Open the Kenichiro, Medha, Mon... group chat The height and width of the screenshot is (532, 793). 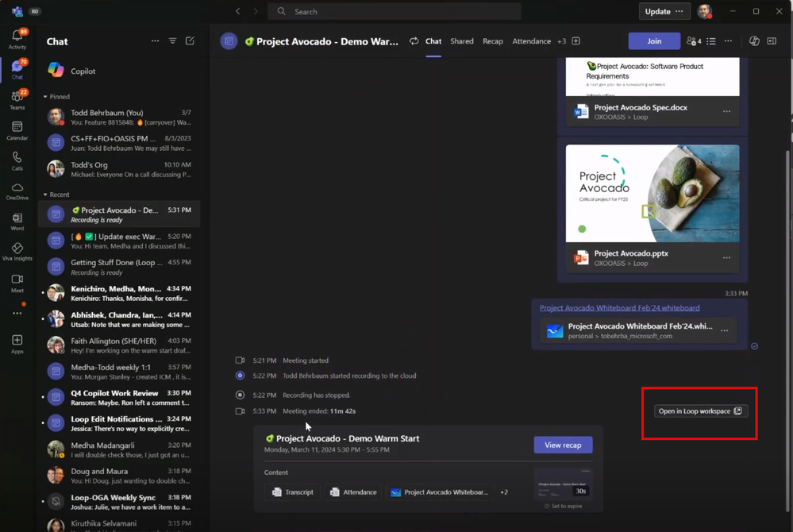(x=119, y=293)
